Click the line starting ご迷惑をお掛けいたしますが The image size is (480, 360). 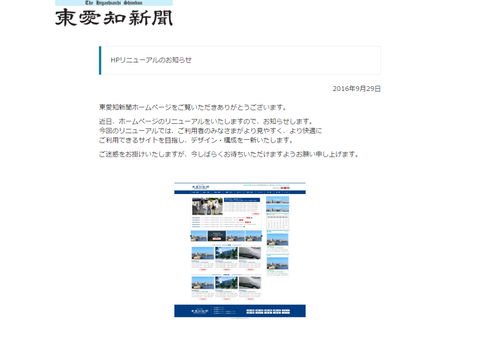coord(229,154)
